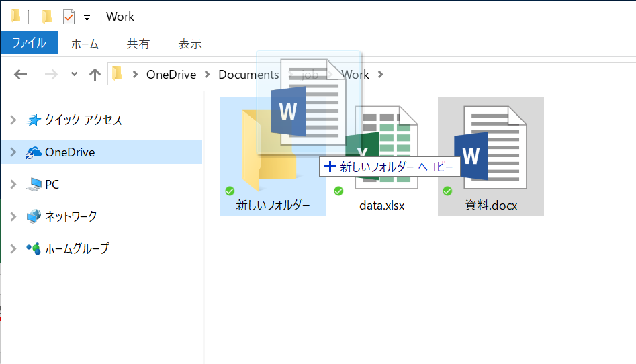Click the PC computer icon
The image size is (636, 364).
[34, 184]
